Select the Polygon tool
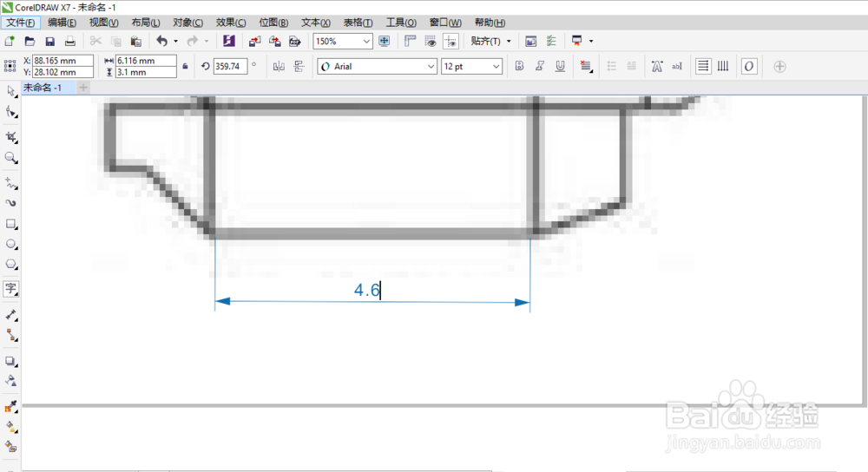Image resolution: width=868 pixels, height=472 pixels. pos(11,265)
